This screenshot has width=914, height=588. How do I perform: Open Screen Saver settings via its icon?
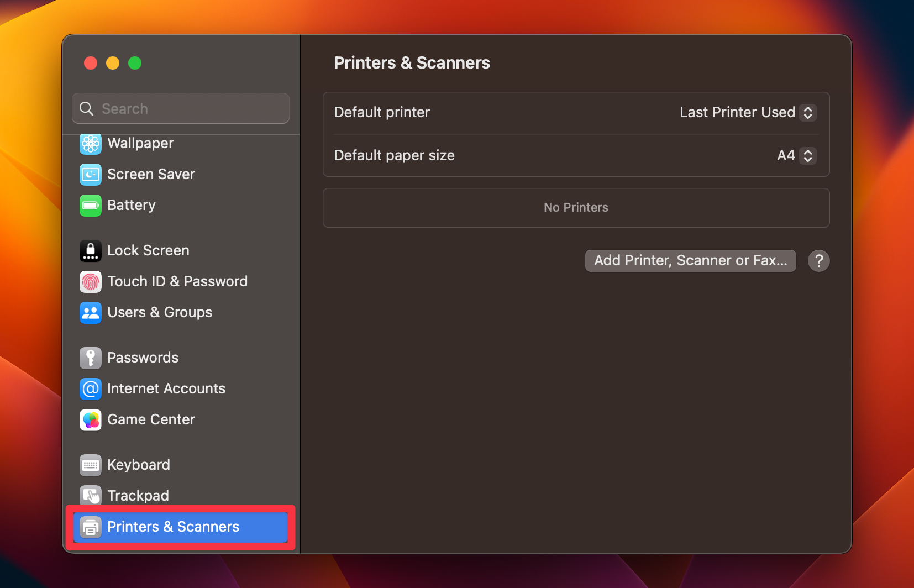[90, 174]
